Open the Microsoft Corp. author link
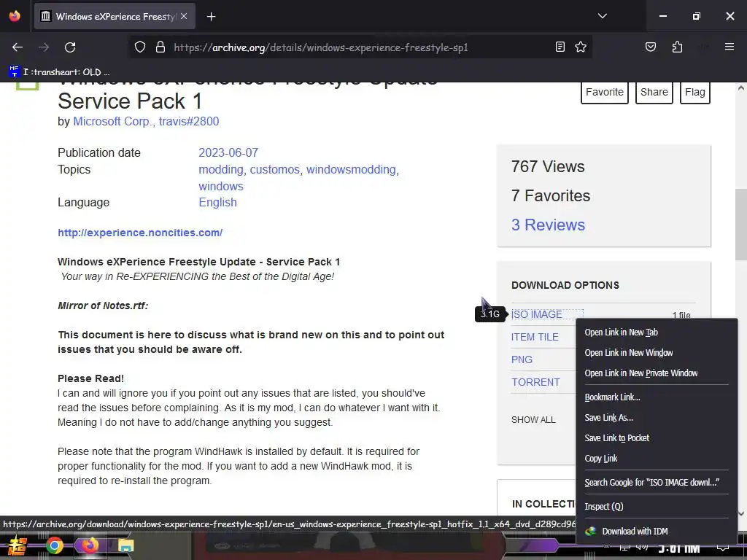The width and height of the screenshot is (747, 560). tap(114, 122)
